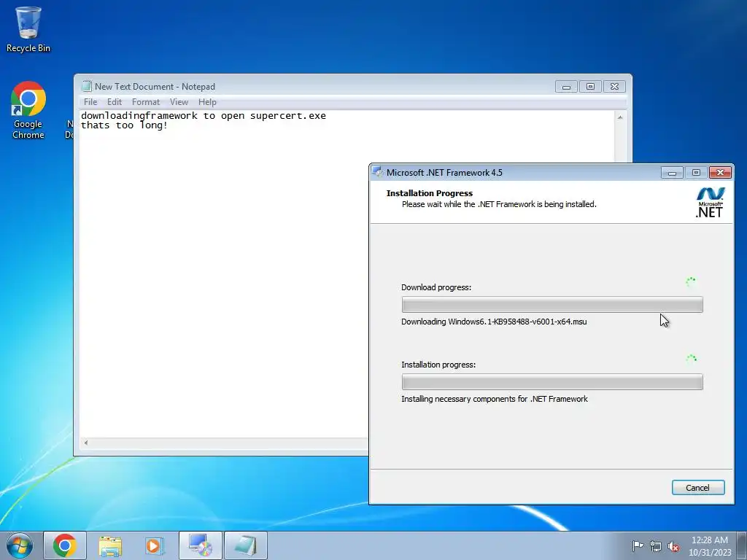Click the "Installation Progress" heading
Viewport: 747px width, 560px height.
pyautogui.click(x=429, y=193)
